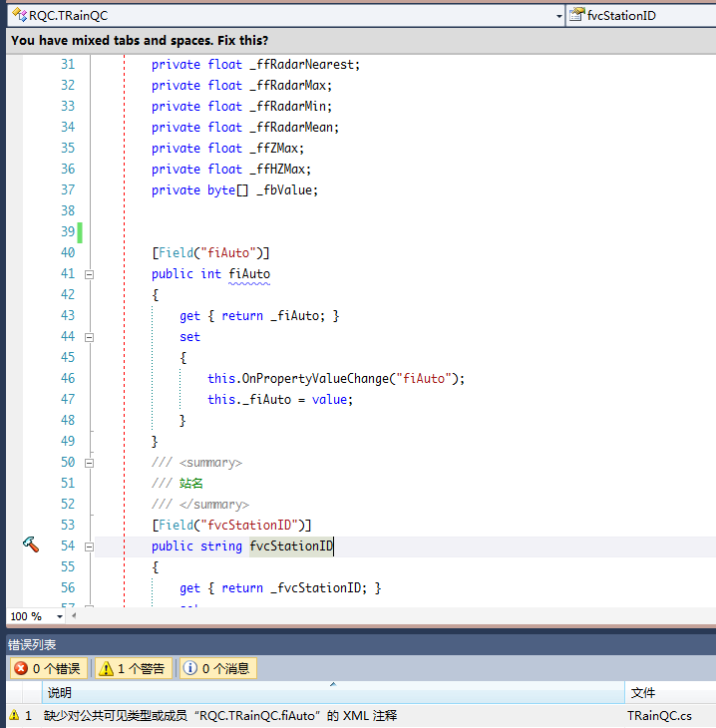Screen dimensions: 716x728
Task: Click the highlighted fvcStationID identifier on line 54
Action: point(291,546)
